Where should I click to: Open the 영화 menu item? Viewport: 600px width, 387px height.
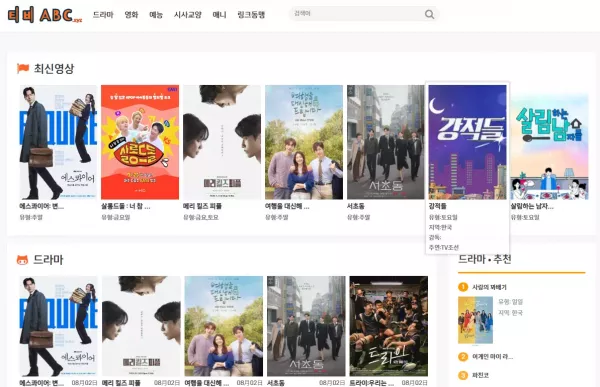(x=131, y=15)
